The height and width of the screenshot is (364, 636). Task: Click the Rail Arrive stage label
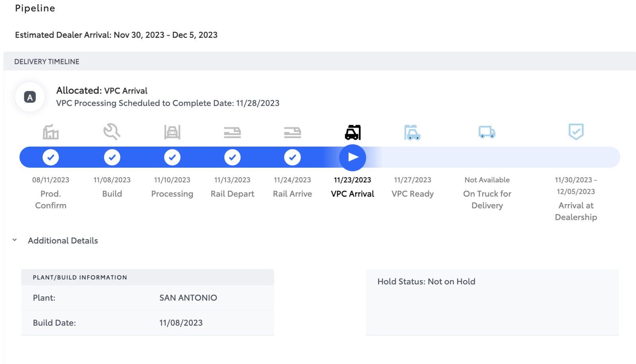pyautogui.click(x=293, y=194)
